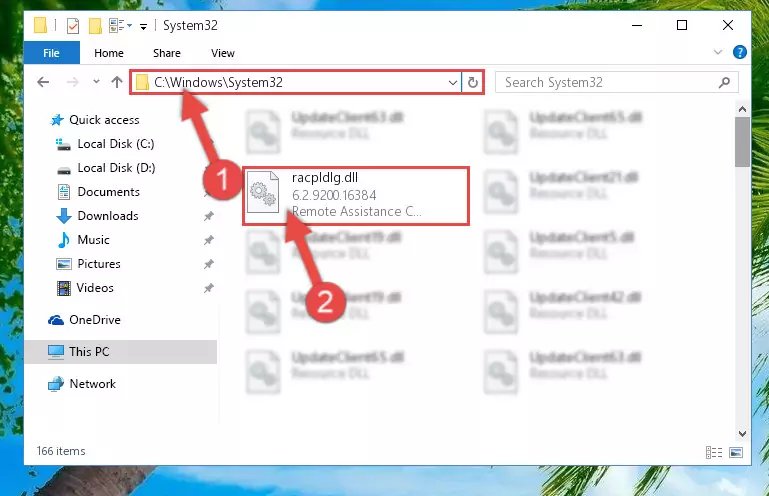769x496 pixels.
Task: Click the search magnifier icon
Action: click(724, 82)
